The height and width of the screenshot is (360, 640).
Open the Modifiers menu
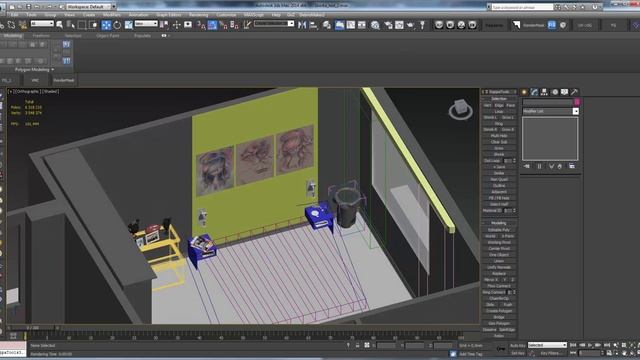pyautogui.click(x=112, y=15)
